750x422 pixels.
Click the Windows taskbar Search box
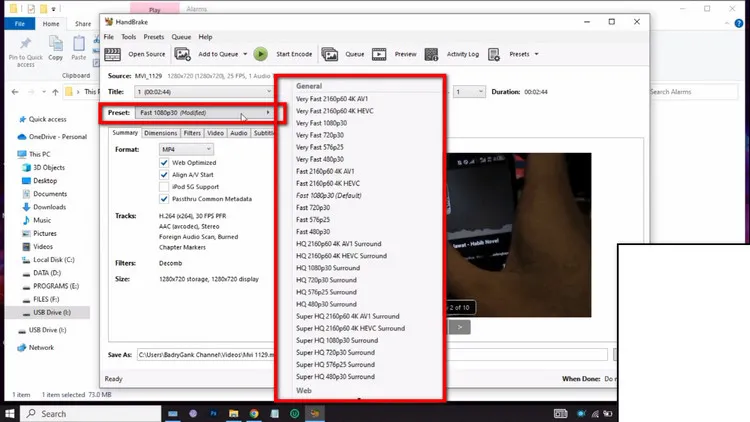[x=91, y=413]
